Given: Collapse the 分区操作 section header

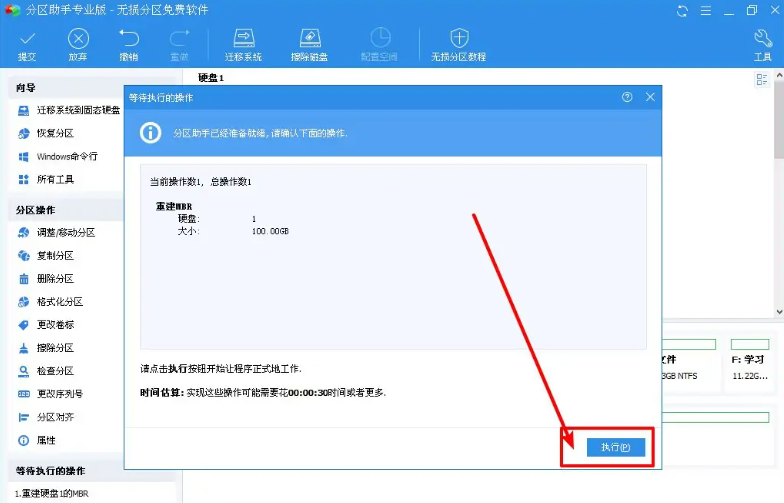Looking at the screenshot, I should pyautogui.click(x=89, y=210).
